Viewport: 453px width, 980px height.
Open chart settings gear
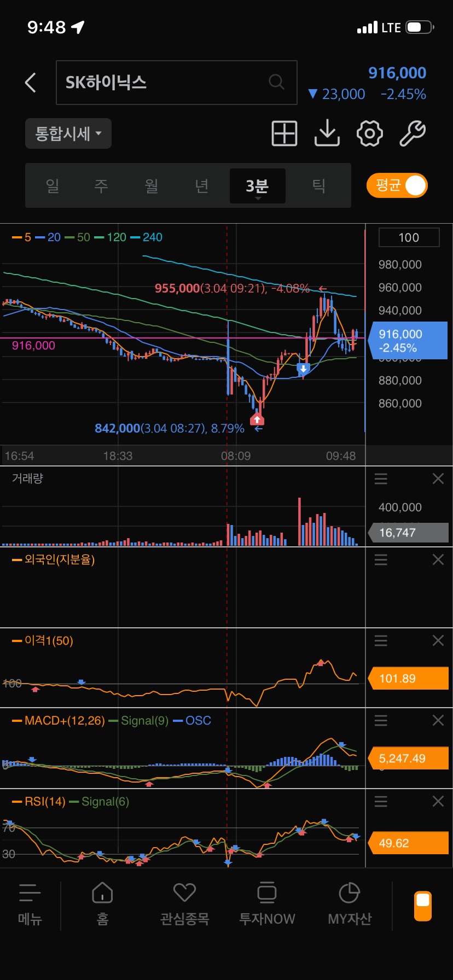[x=370, y=133]
